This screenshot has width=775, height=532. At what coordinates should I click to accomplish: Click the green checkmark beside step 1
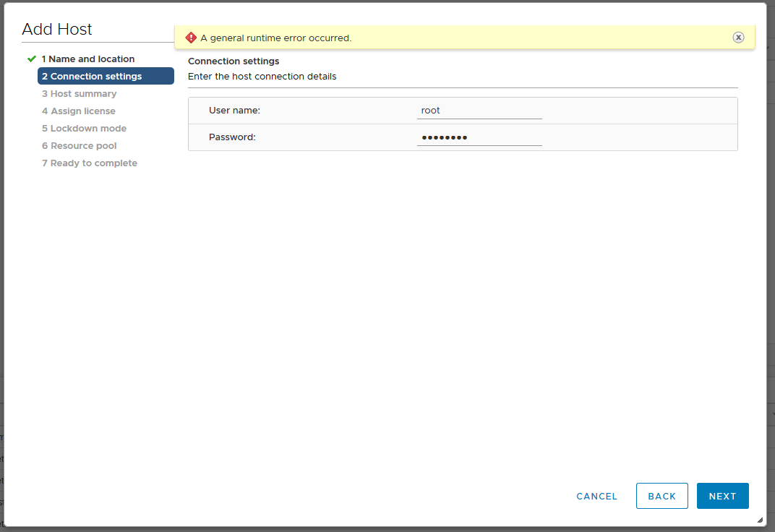[x=31, y=59]
